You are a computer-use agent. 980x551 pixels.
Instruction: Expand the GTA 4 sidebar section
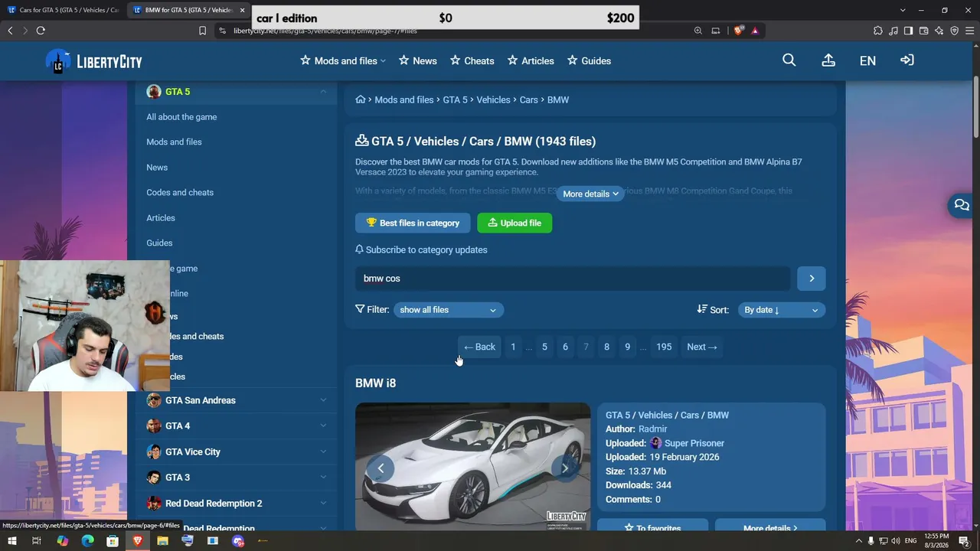323,425
